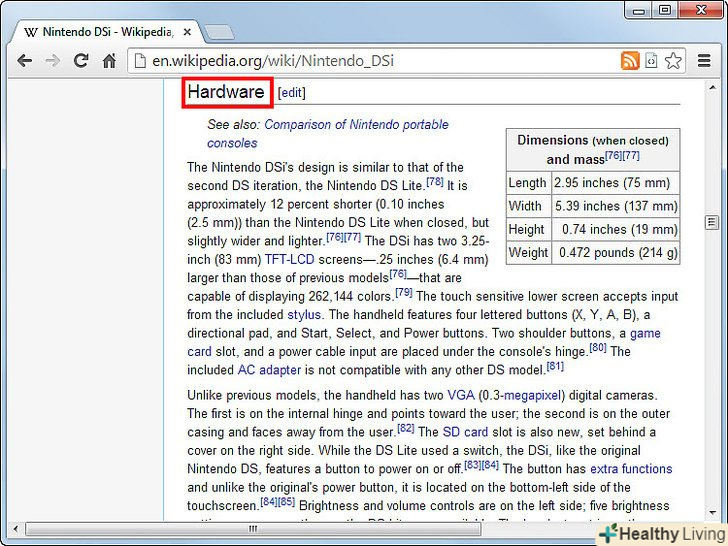The image size is (728, 546).
Task: Reload the Wikipedia page
Action: pyautogui.click(x=81, y=61)
